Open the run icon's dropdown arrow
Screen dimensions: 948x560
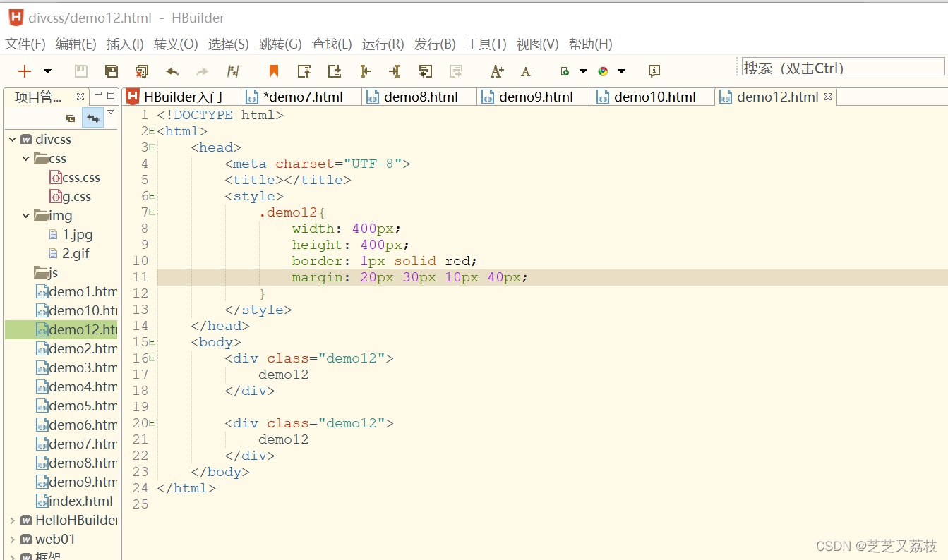click(x=583, y=71)
